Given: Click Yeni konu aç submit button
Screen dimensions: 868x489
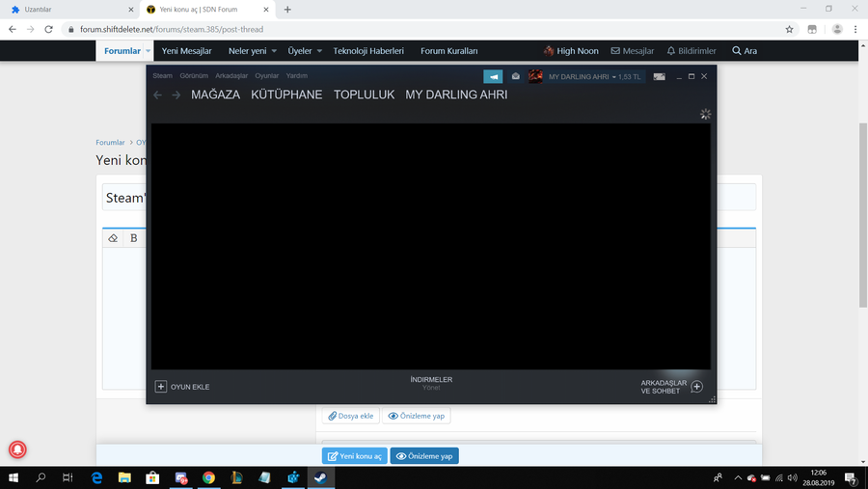Looking at the screenshot, I should pyautogui.click(x=355, y=456).
